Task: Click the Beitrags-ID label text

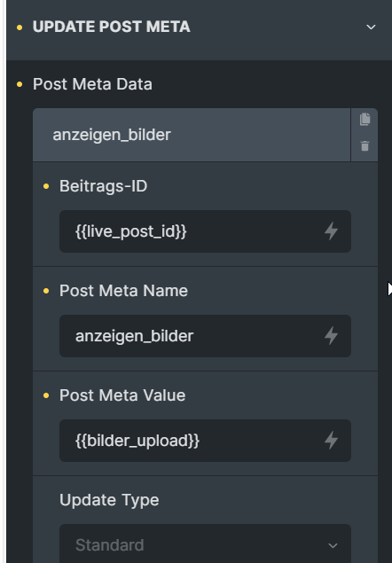Action: [x=104, y=186]
